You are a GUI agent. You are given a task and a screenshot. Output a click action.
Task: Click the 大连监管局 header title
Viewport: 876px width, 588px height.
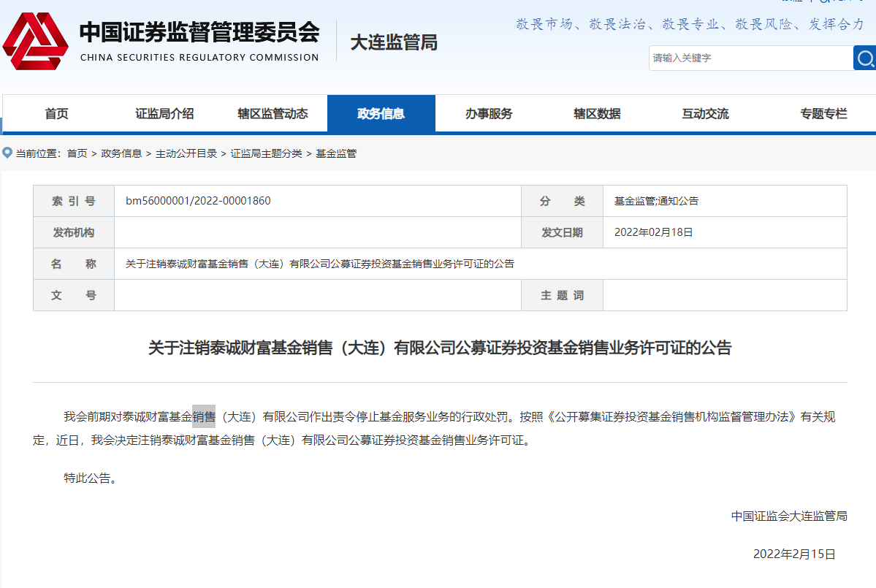(x=394, y=42)
